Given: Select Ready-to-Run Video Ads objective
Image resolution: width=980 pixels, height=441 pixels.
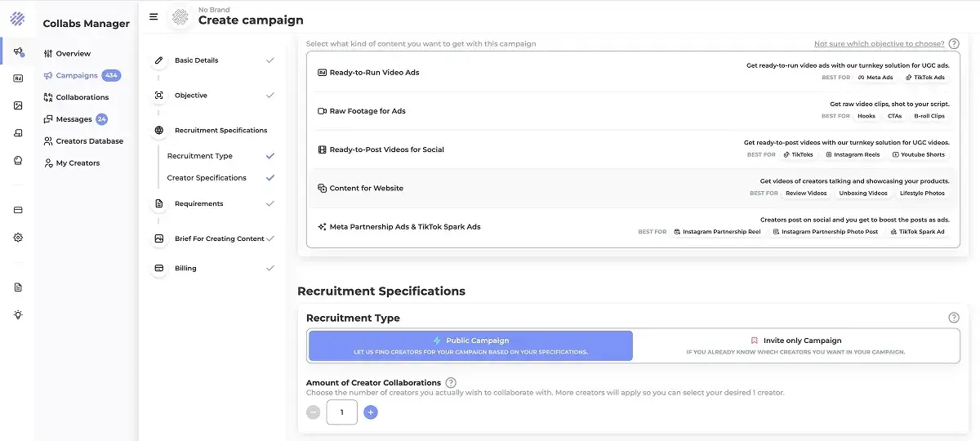Looking at the screenshot, I should (633, 73).
